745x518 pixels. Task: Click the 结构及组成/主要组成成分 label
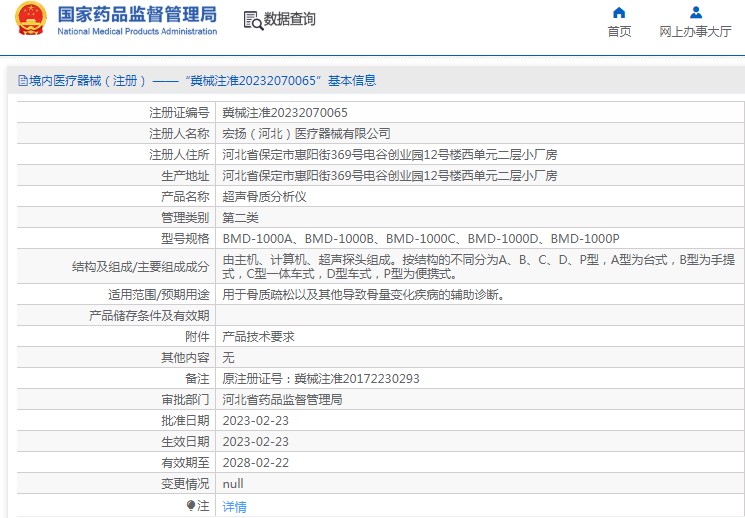pos(141,267)
